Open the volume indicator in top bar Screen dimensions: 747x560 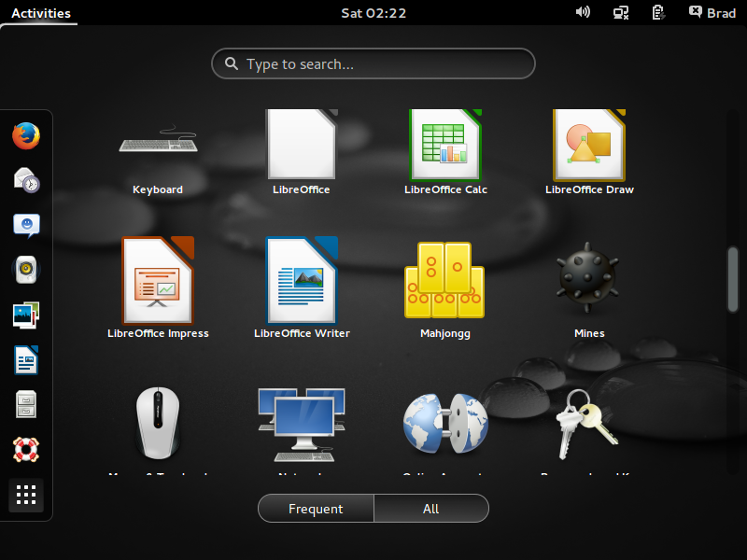[x=583, y=12]
